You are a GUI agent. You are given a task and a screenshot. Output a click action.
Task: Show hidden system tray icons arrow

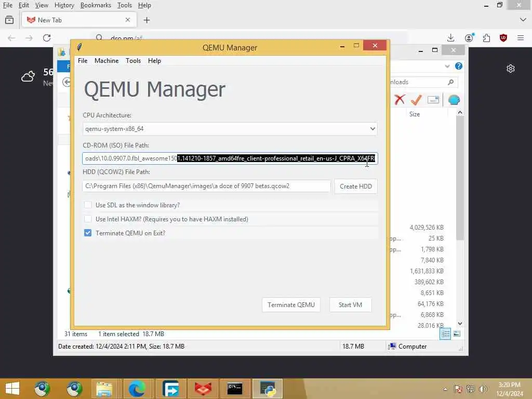pyautogui.click(x=445, y=389)
